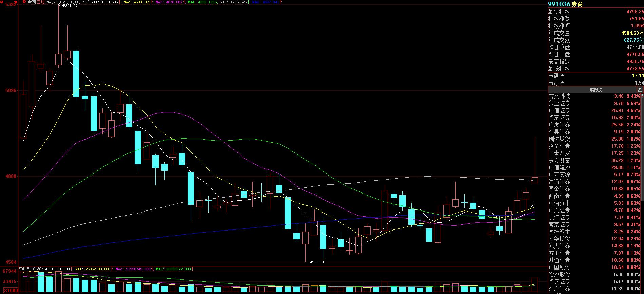Click the small red square icon in top-left corner
The width and height of the screenshot is (644, 294).
[2, 2]
